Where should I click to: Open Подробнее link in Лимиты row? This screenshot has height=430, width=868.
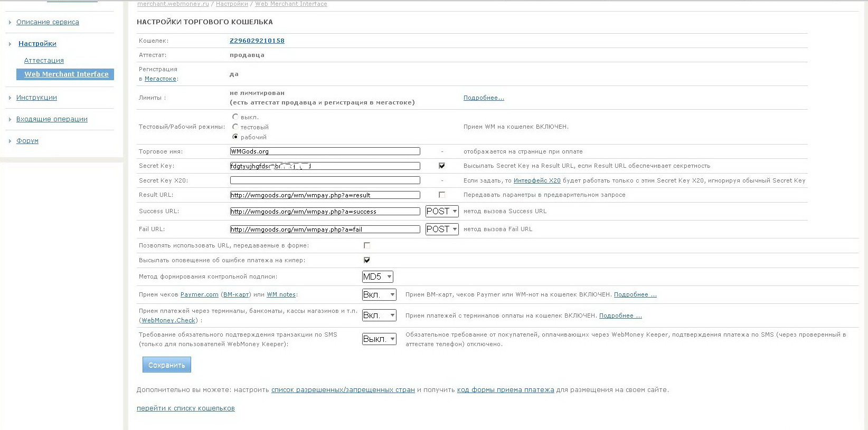tap(484, 98)
